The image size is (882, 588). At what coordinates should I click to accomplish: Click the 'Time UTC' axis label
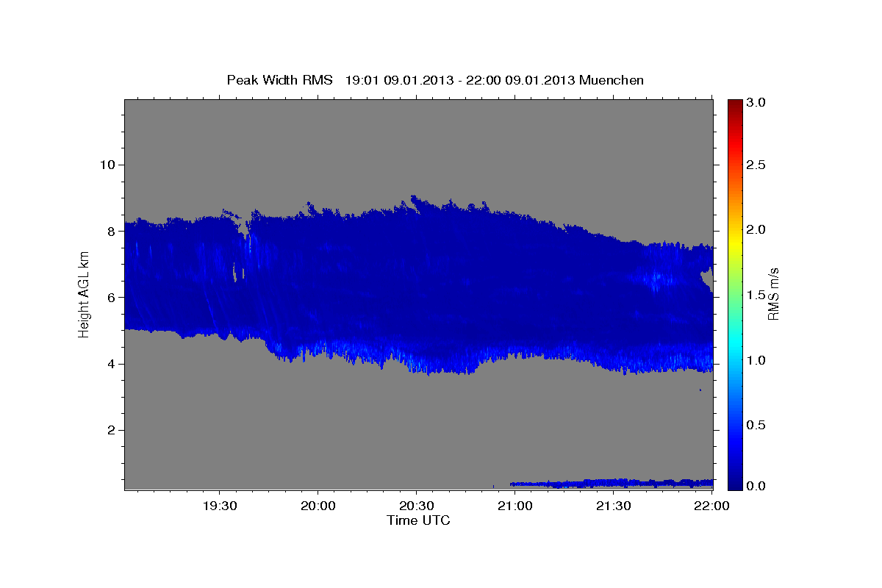pos(418,520)
